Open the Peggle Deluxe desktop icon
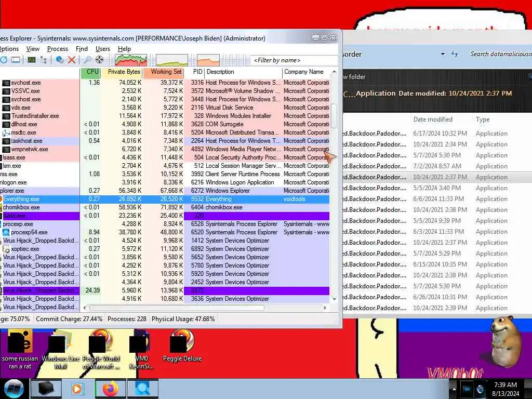 (182, 345)
